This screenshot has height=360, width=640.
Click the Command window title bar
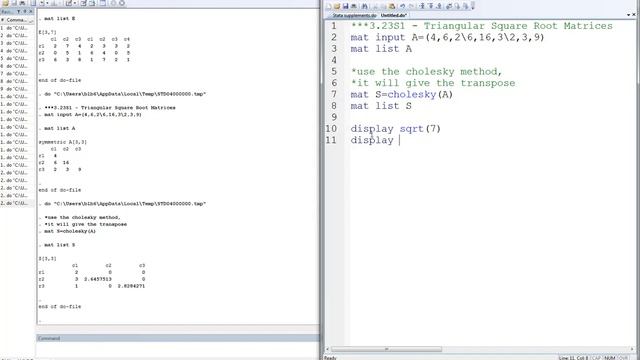[178, 338]
